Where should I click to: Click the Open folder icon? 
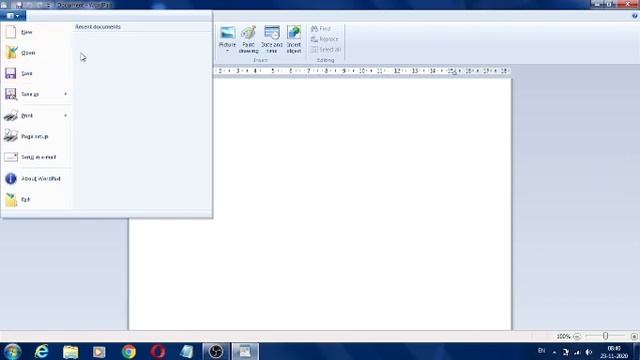click(11, 52)
